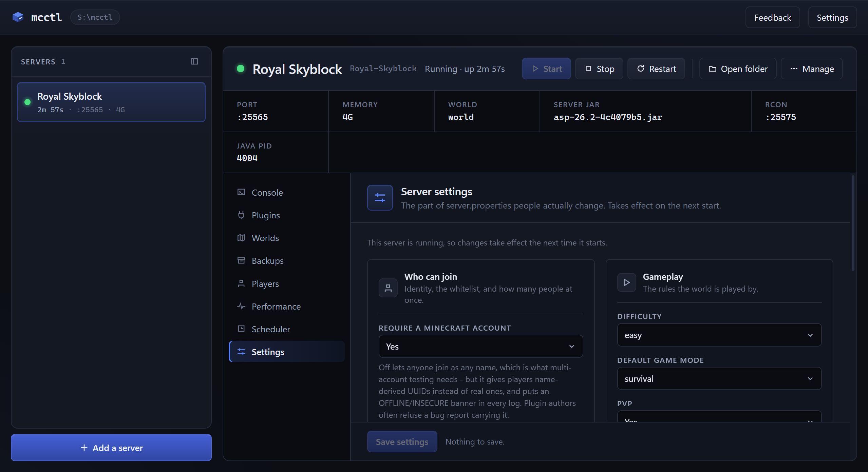Click the server jar filename
The height and width of the screenshot is (472, 868).
pyautogui.click(x=608, y=117)
